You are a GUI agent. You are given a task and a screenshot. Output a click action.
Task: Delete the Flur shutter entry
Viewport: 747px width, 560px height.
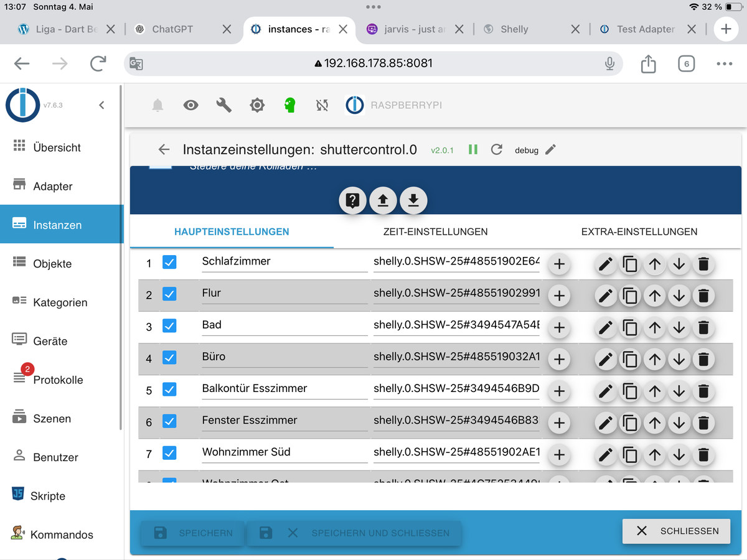[x=703, y=296]
